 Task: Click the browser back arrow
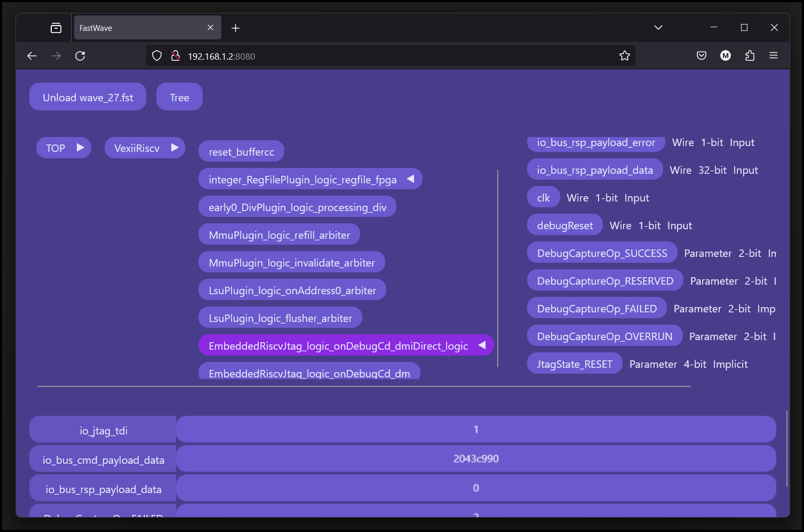point(32,56)
